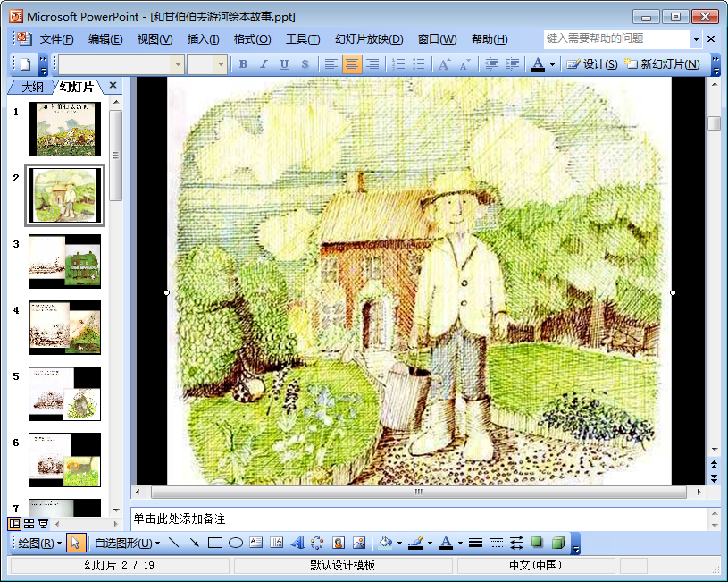Viewport: 728px width, 582px height.
Task: Insert WordArt
Action: click(297, 543)
